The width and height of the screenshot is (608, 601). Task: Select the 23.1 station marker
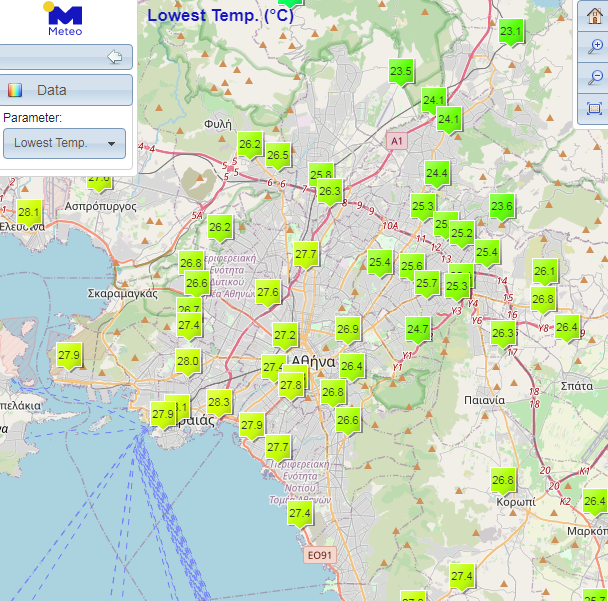[x=511, y=33]
